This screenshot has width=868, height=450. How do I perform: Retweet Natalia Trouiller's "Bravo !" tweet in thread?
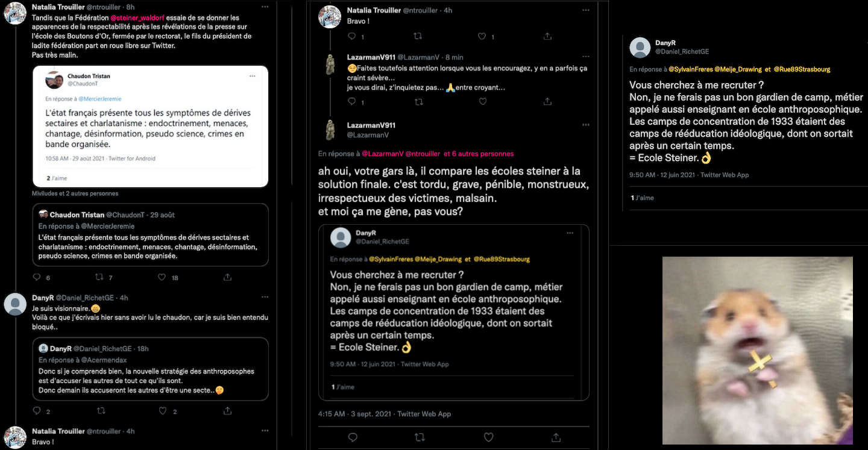tap(418, 36)
